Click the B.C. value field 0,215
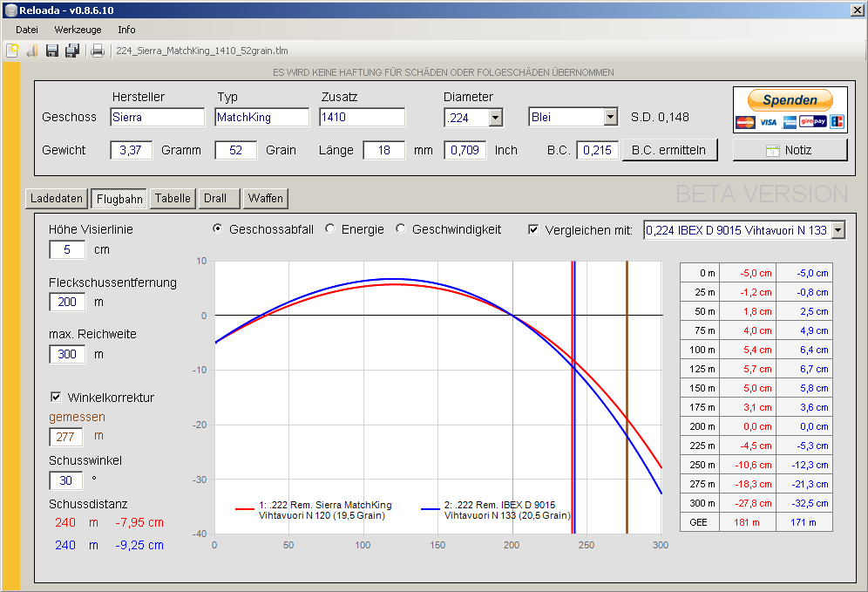Screen dimensions: 868x592 click(597, 151)
